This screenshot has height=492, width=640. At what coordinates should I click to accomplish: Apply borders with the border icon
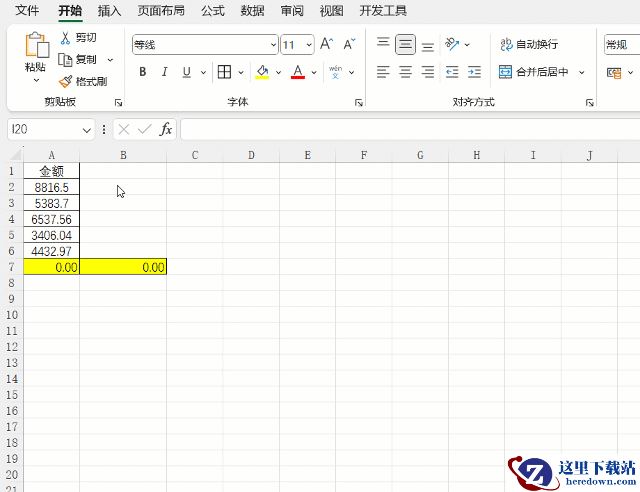pyautogui.click(x=224, y=72)
